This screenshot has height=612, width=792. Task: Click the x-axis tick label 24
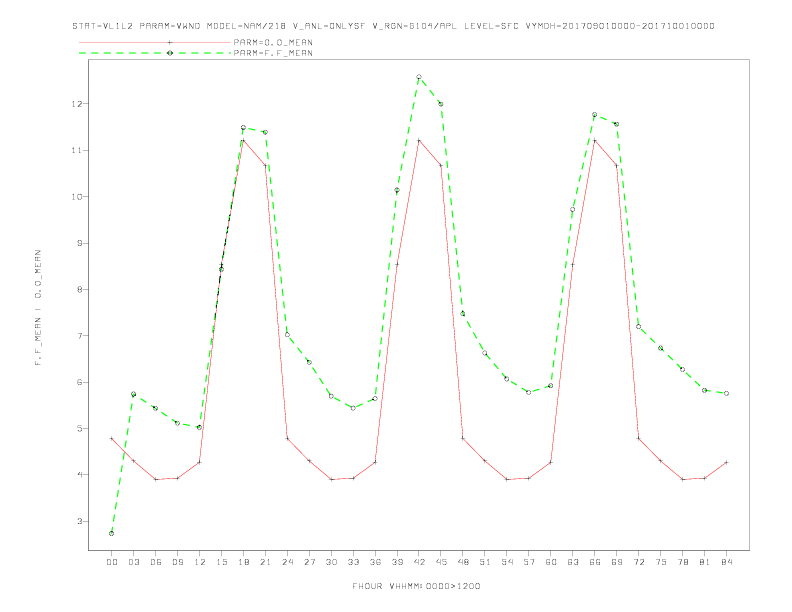287,562
